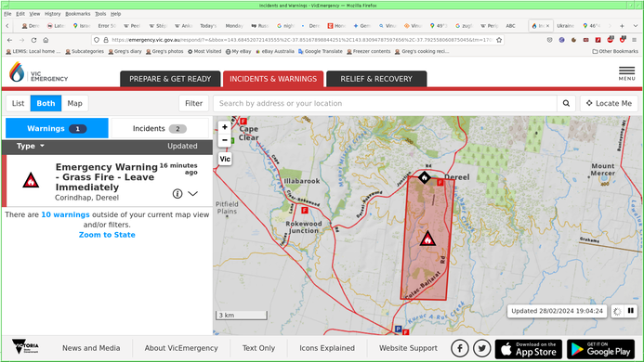The image size is (644, 362).
Task: Click the Locate Me button
Action: coord(609,103)
